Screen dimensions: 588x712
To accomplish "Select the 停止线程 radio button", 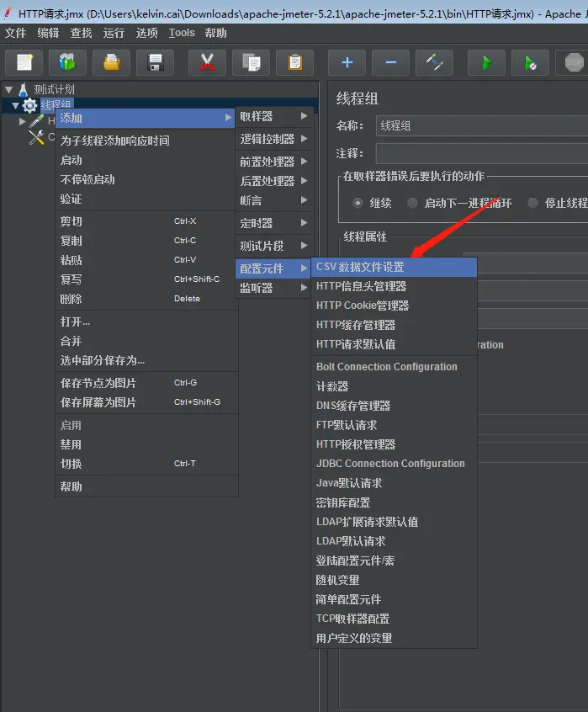I will [x=532, y=203].
